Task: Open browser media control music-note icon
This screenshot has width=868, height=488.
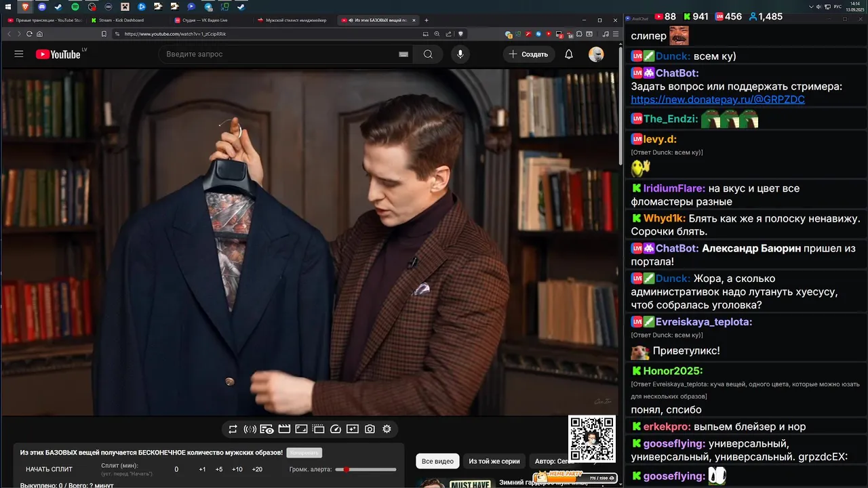Action: 606,34
